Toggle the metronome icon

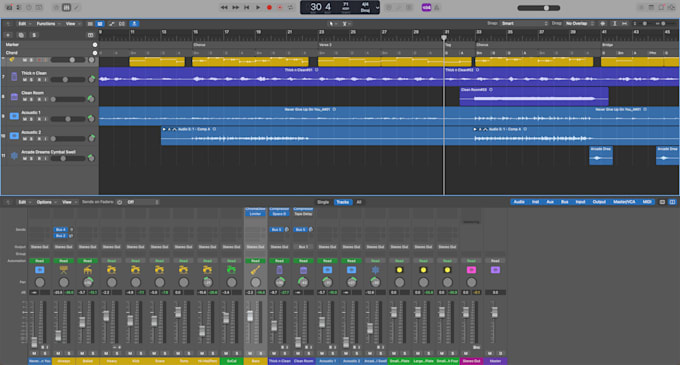tap(437, 7)
